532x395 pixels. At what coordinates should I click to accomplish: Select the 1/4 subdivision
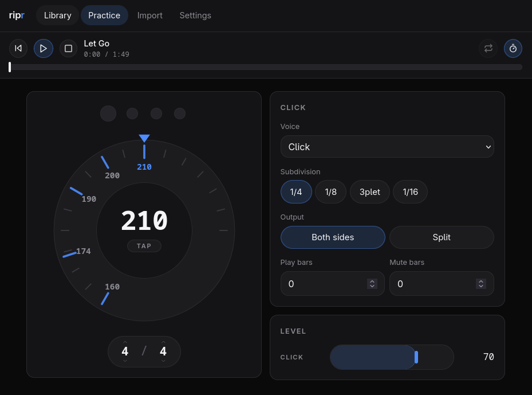pos(296,191)
